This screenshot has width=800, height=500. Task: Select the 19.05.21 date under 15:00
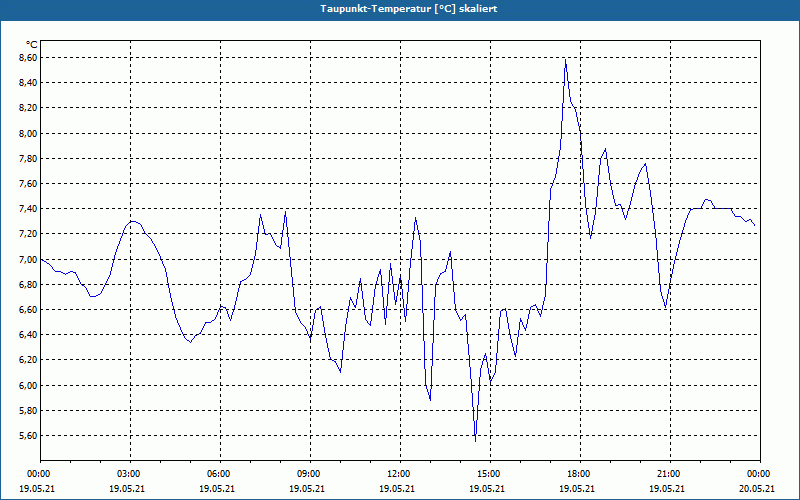pyautogui.click(x=487, y=488)
